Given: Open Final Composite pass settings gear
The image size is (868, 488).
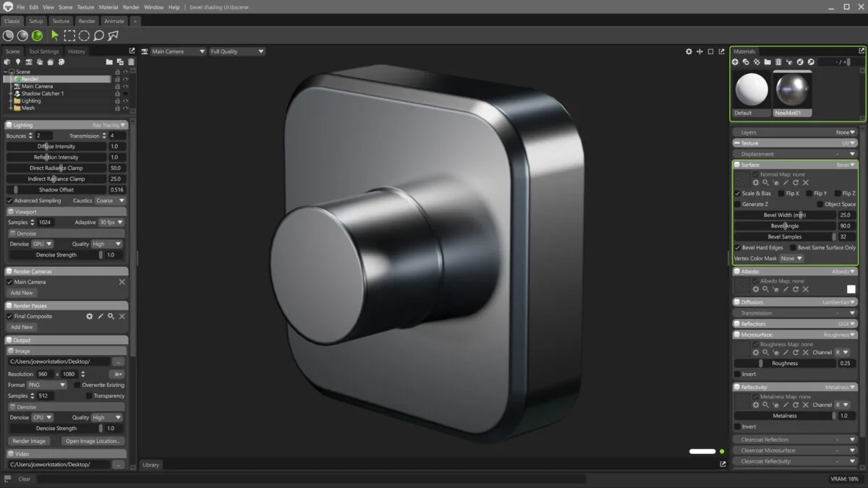Looking at the screenshot, I should pos(90,317).
